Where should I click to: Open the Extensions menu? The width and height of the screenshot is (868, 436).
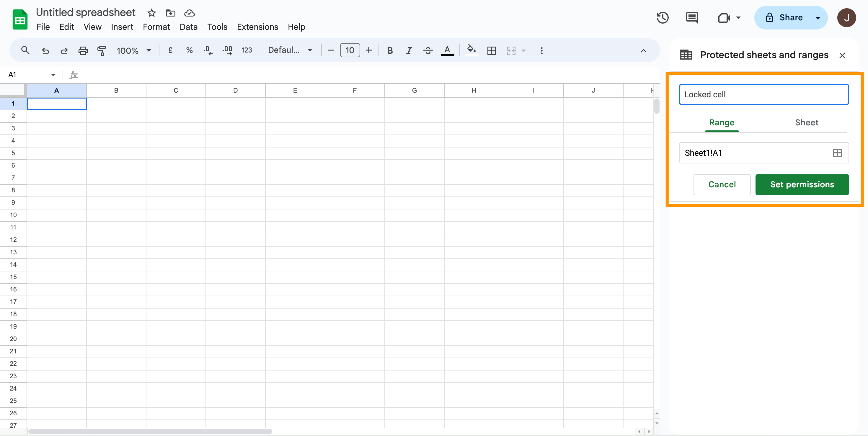[x=257, y=27]
